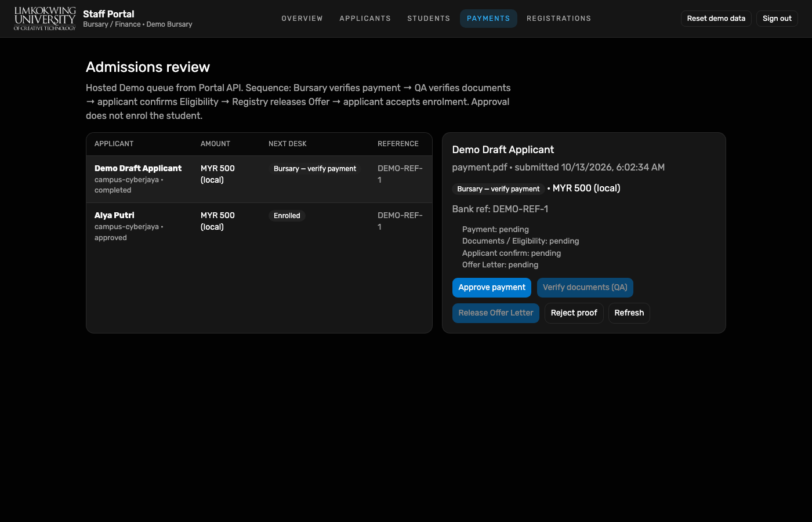Viewport: 812px width, 522px height.
Task: Click Aiya Putri's DEMO-REF-1 reference
Action: [400, 221]
